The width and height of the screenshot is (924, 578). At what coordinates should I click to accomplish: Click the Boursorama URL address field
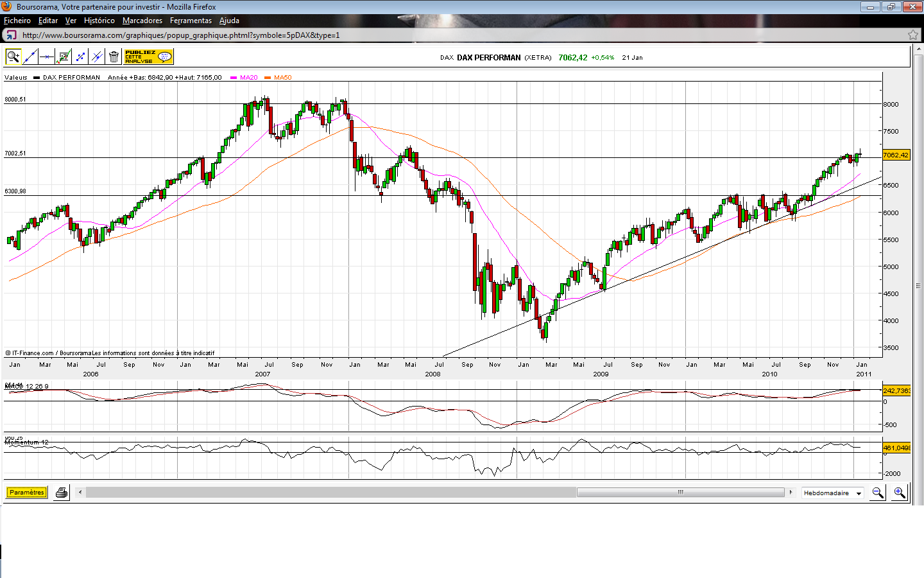click(462, 35)
